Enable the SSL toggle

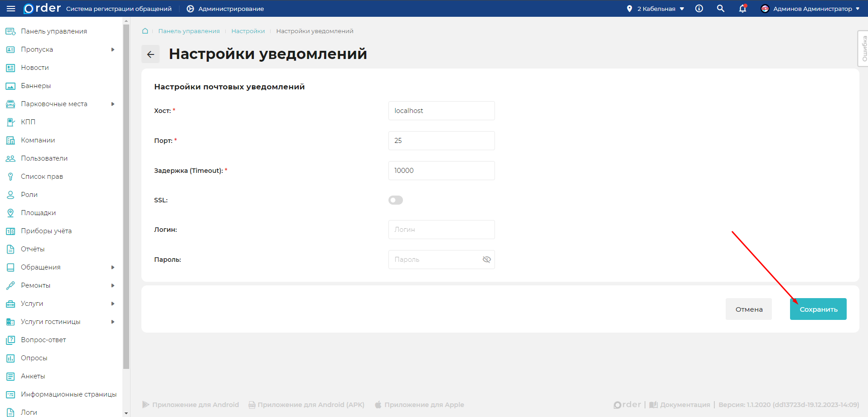click(395, 200)
